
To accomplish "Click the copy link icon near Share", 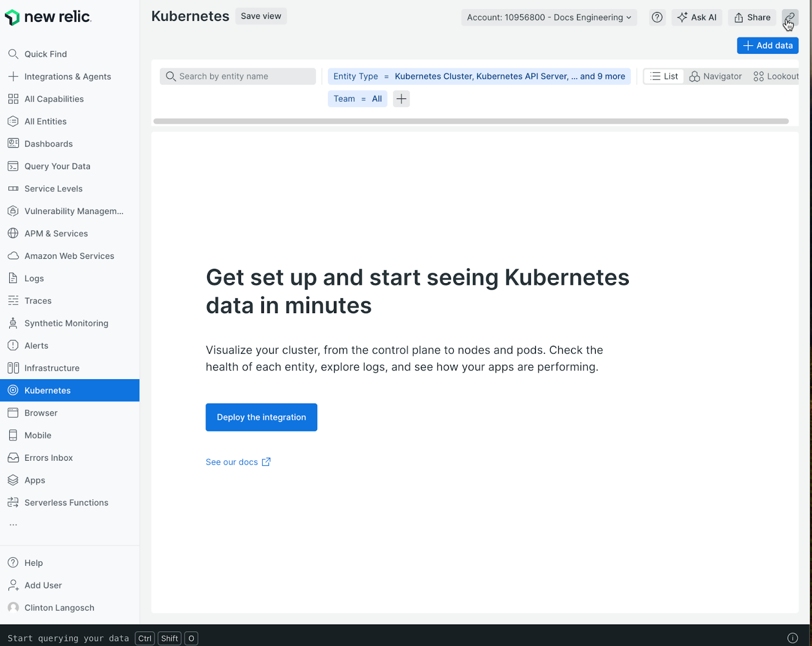I will (790, 17).
